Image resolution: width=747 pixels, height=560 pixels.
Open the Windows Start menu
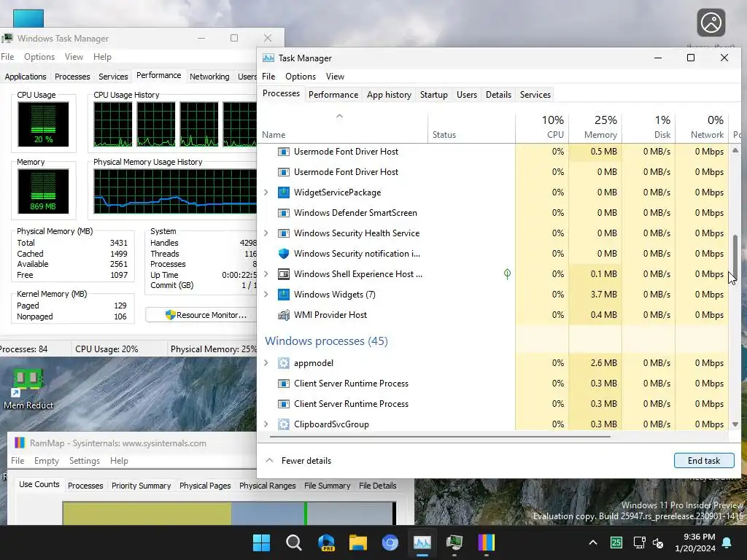[x=261, y=542]
